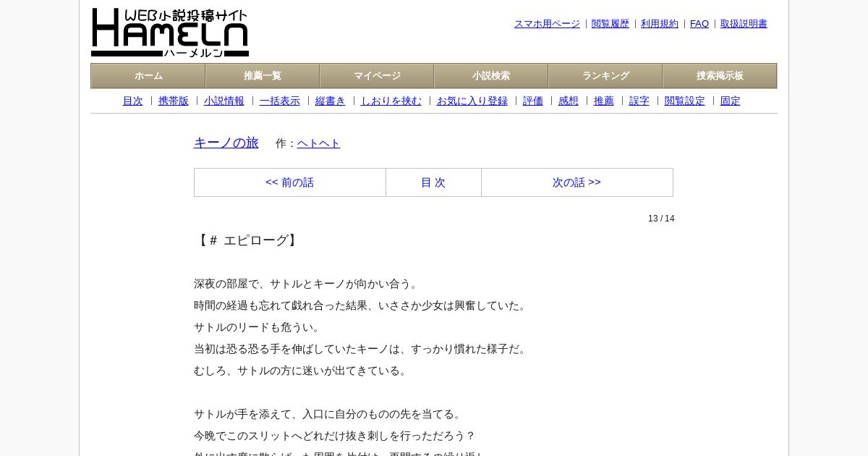The width and height of the screenshot is (868, 456).
Task: Open ランキング tab
Action: point(605,76)
